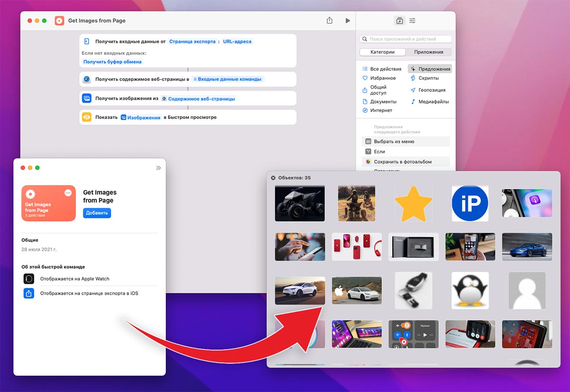This screenshot has width=570, height=392.
Task: Click the Share icon in shortcut toolbar
Action: pos(330,21)
